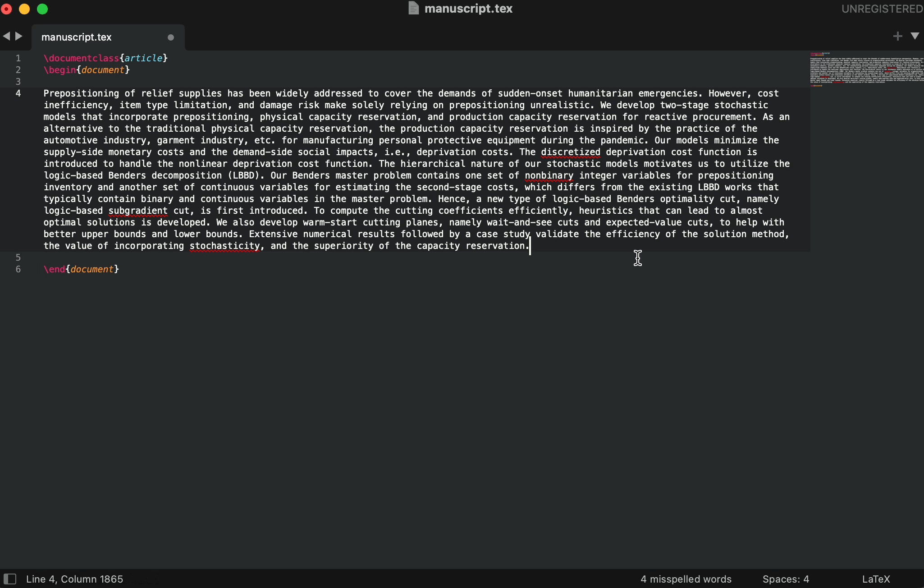Image resolution: width=924 pixels, height=588 pixels.
Task: Click the \documentclass command
Action: pos(82,58)
